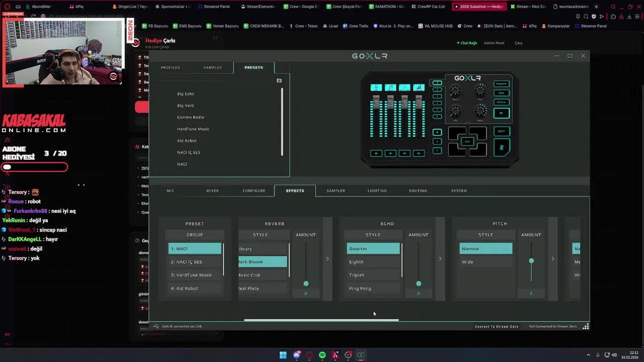The width and height of the screenshot is (644, 362).
Task: Click the horizontal scrollbar under effects
Action: (321, 320)
